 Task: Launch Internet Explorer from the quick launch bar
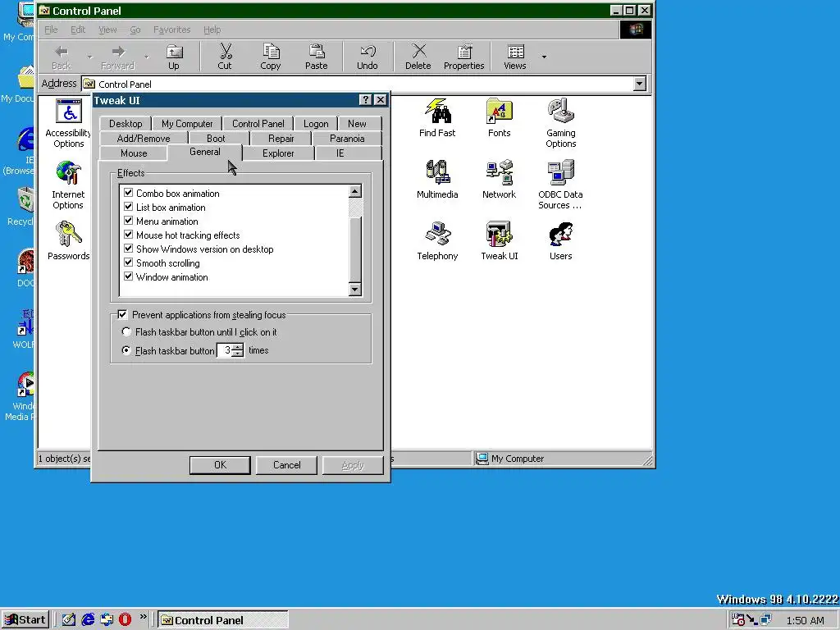(88, 619)
